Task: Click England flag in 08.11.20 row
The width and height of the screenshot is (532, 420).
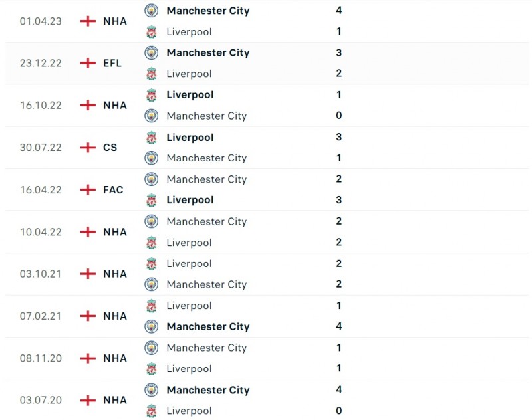Action: pyautogui.click(x=88, y=358)
